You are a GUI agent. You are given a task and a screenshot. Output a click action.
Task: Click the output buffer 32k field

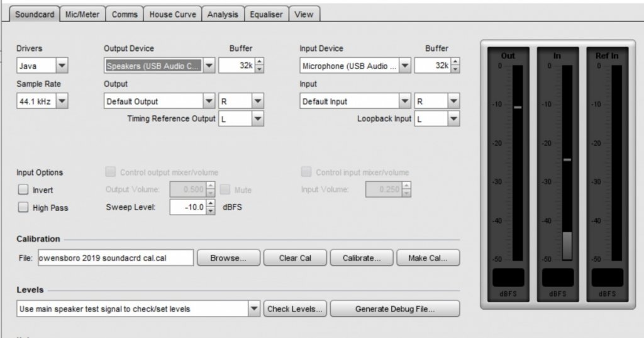pyautogui.click(x=237, y=65)
